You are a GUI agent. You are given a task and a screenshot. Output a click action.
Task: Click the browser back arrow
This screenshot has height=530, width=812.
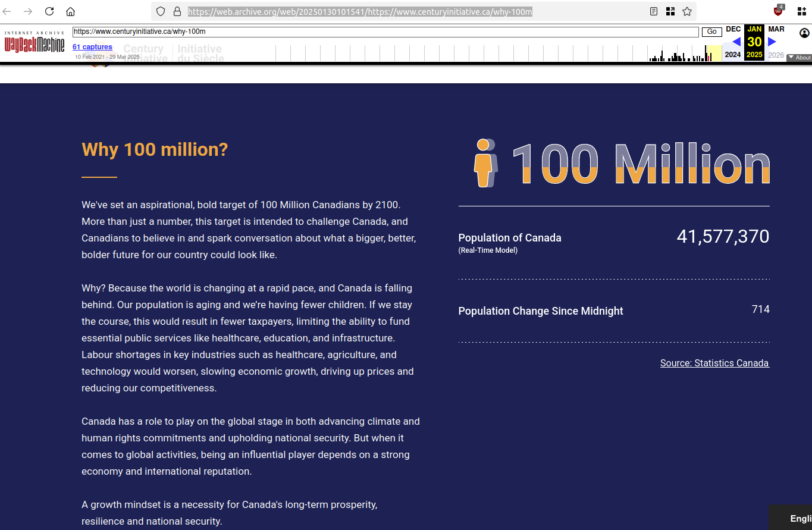8,11
